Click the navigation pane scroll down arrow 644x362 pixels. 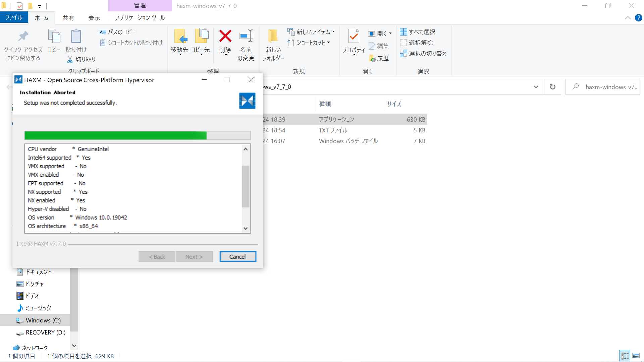click(x=74, y=346)
